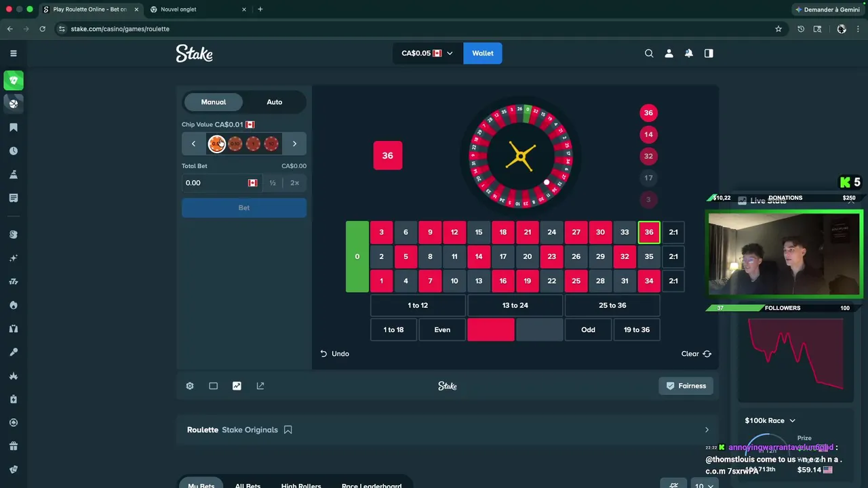Open the My Bets receipt icon in sidebar

(13, 197)
